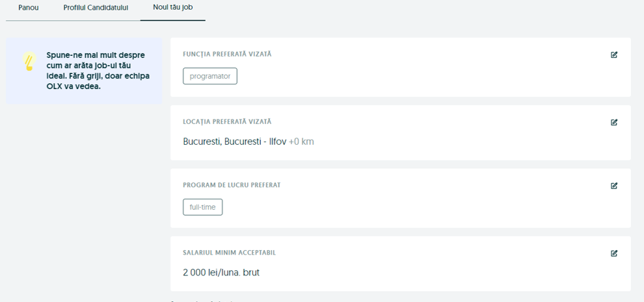The image size is (644, 302).
Task: Click the lightbulb tip icon
Action: pyautogui.click(x=29, y=62)
